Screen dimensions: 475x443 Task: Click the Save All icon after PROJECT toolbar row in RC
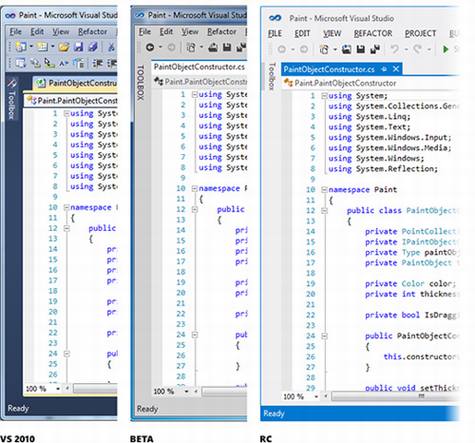point(375,49)
